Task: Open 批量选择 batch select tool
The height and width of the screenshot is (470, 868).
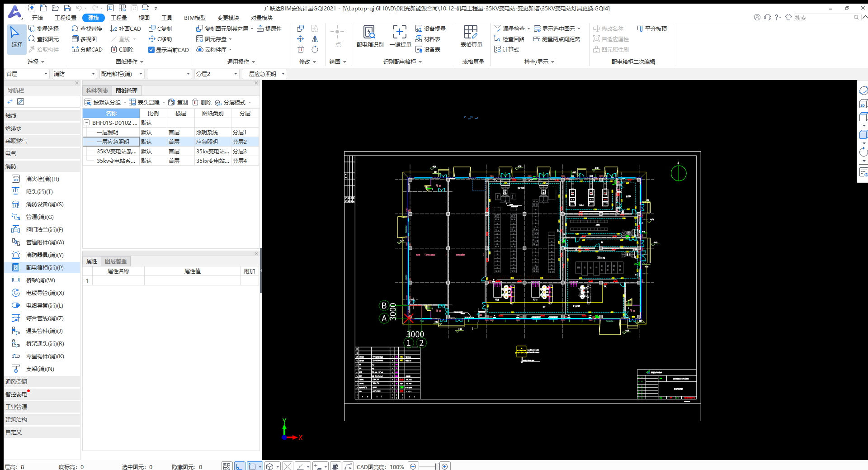Action: point(44,28)
